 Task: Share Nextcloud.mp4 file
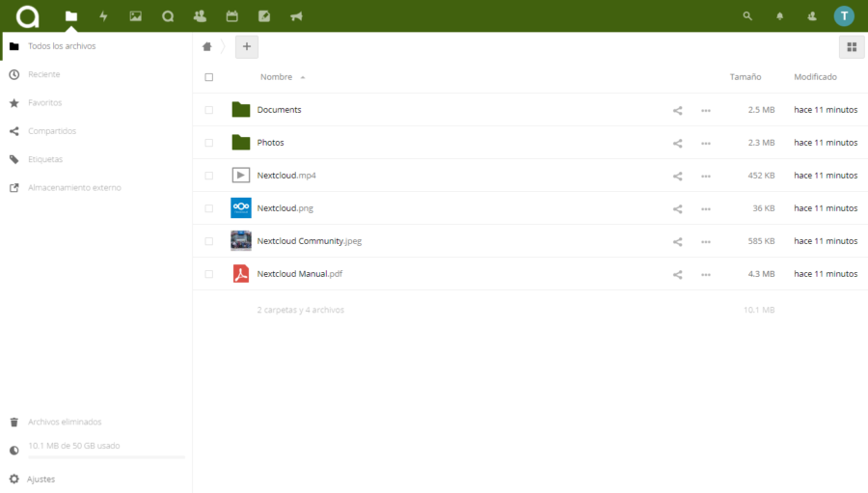click(678, 176)
